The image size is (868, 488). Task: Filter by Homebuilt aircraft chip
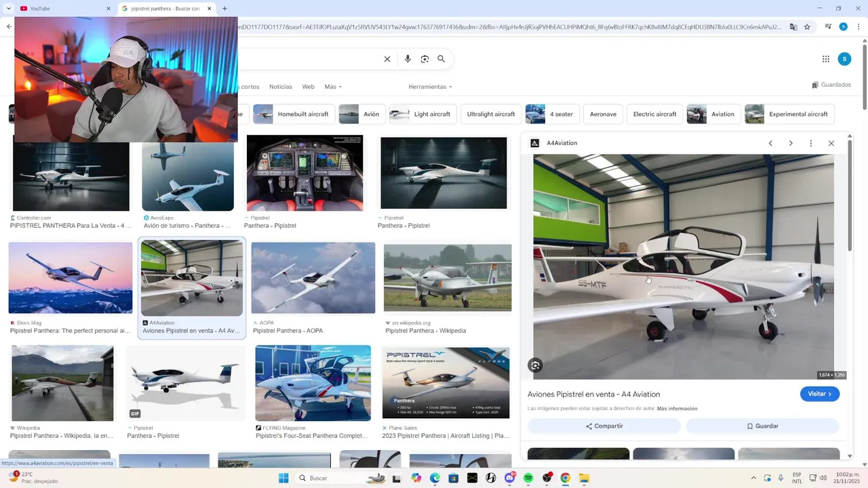pyautogui.click(x=292, y=114)
